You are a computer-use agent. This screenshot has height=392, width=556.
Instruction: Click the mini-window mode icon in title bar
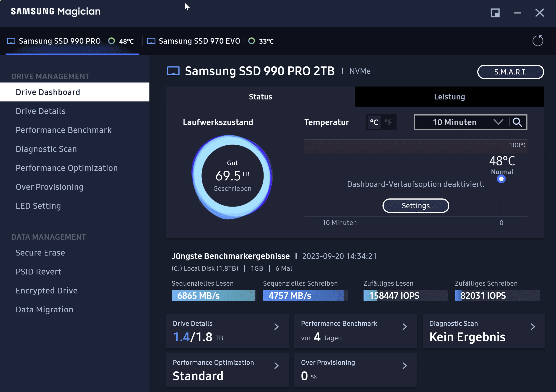pyautogui.click(x=495, y=13)
